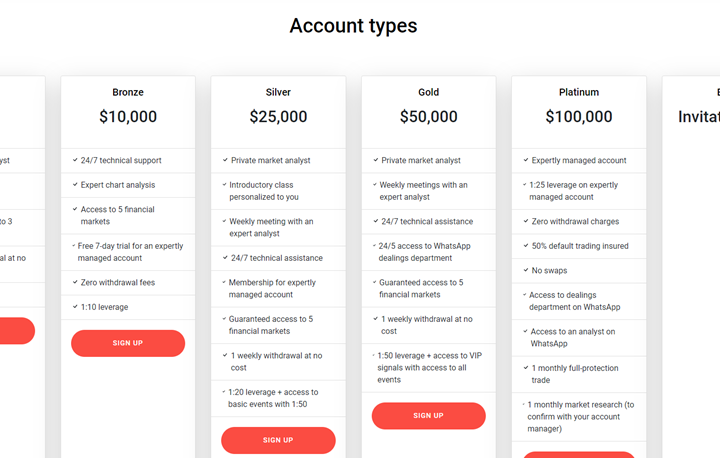Click 50% default trading insured feature
The height and width of the screenshot is (458, 720).
click(x=579, y=246)
